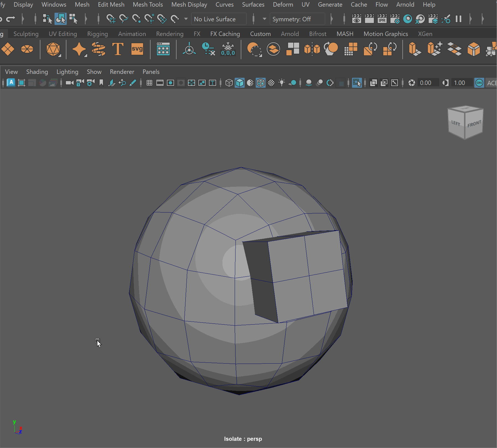
Task: Click the camera Bookmarks icon
Action: 101,83
